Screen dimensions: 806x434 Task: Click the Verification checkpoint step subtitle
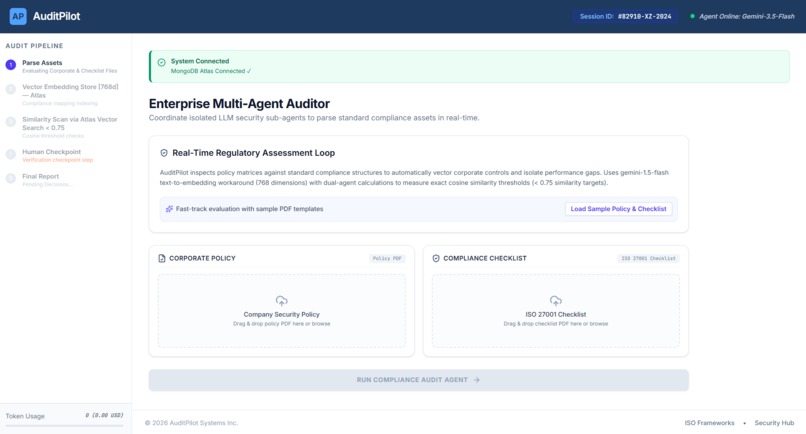(x=58, y=160)
